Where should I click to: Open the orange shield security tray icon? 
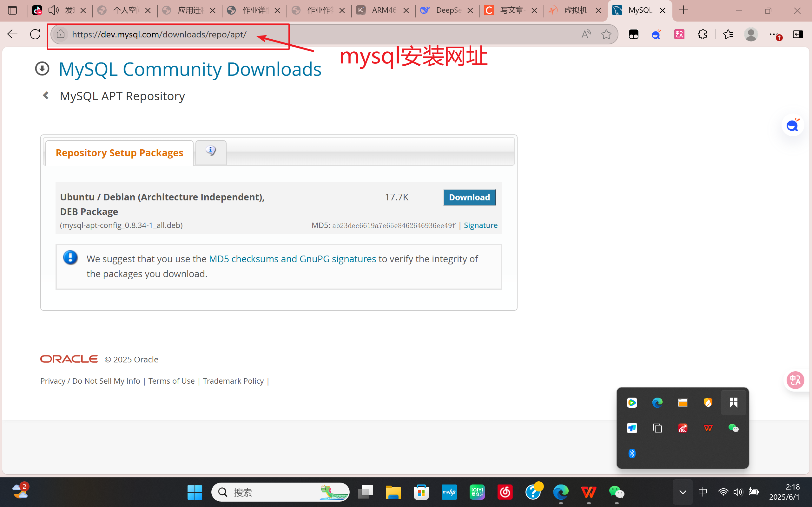click(x=708, y=402)
